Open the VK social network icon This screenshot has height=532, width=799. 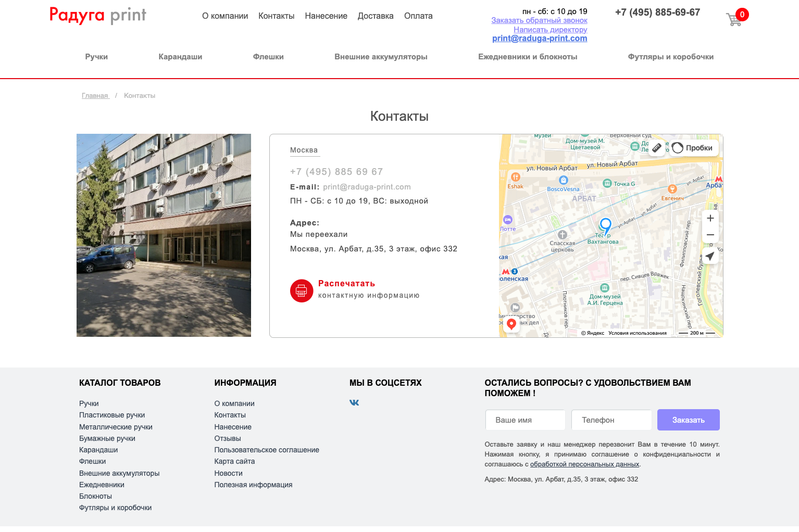pos(354,403)
